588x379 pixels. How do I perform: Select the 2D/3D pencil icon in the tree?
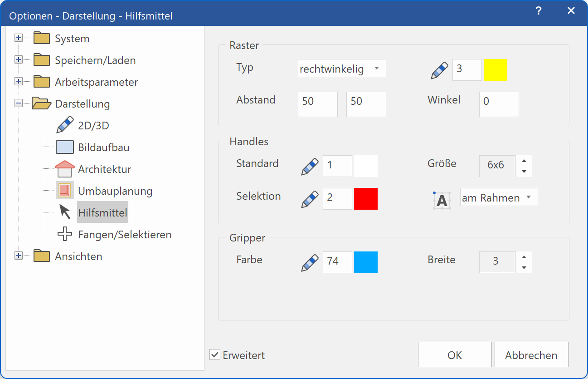pos(63,125)
